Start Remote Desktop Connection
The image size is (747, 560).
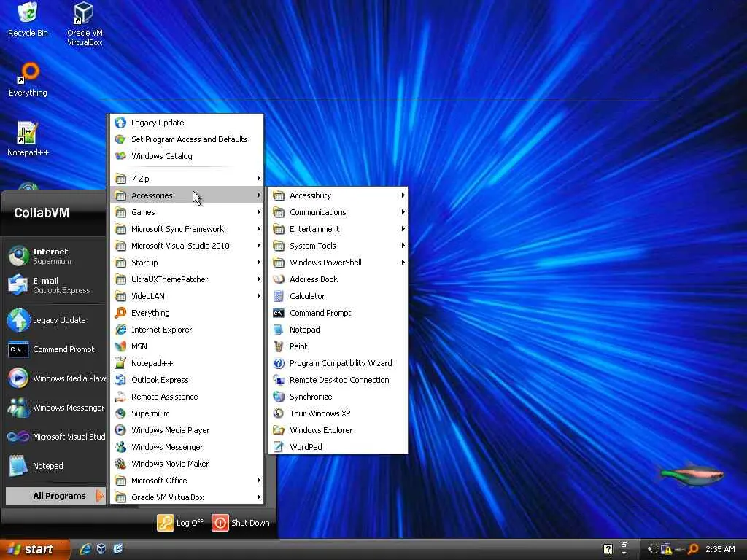point(338,380)
